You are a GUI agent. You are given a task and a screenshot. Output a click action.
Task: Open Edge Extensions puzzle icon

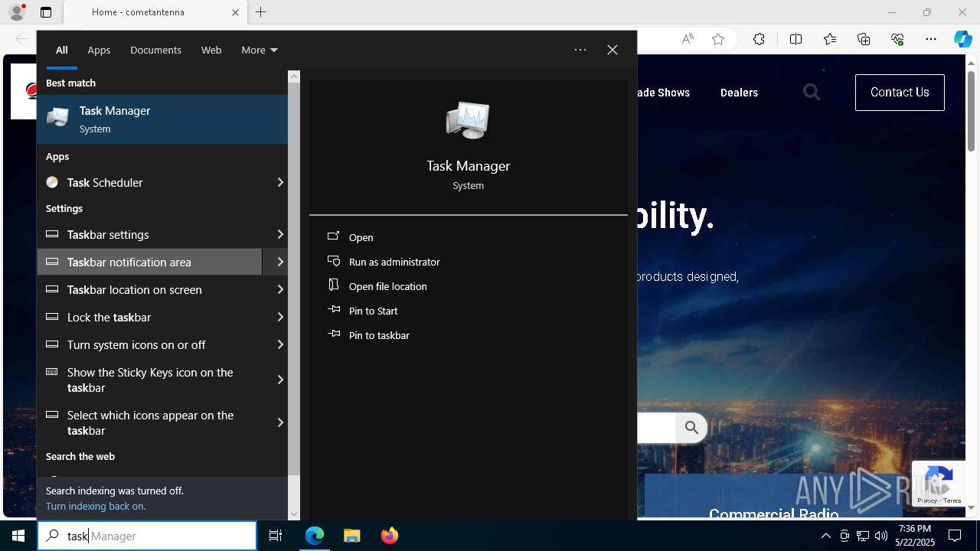tap(759, 39)
